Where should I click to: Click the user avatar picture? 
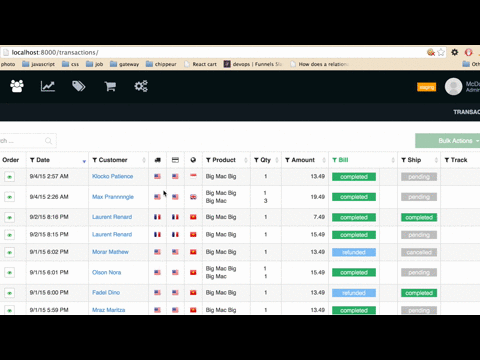pyautogui.click(x=453, y=87)
